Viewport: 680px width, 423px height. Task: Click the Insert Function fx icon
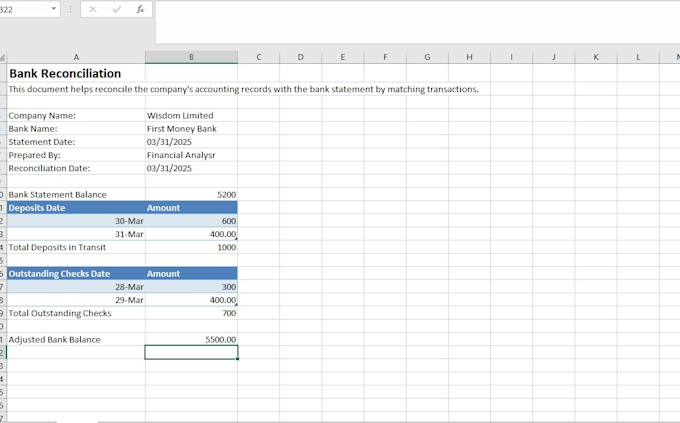tap(140, 9)
